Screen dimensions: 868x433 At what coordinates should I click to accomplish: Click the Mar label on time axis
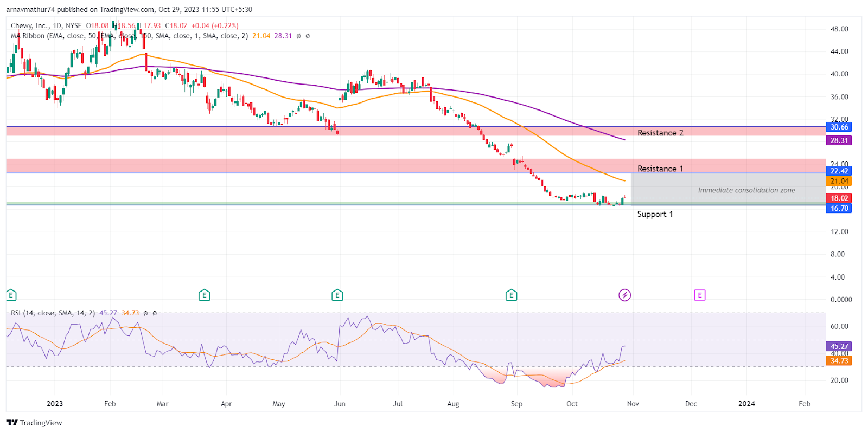pyautogui.click(x=162, y=404)
